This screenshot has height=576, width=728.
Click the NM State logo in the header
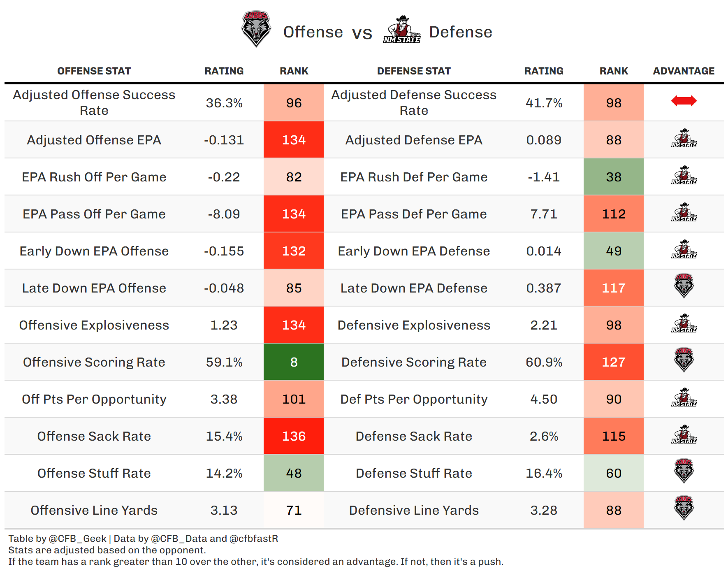[401, 30]
